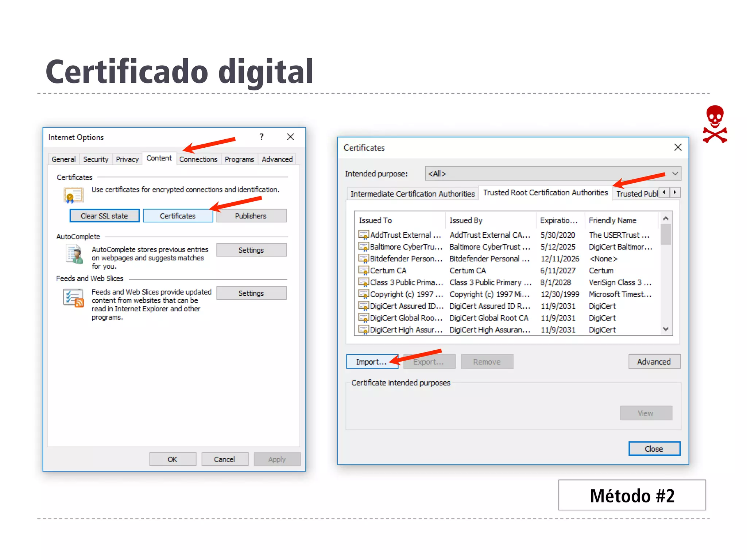Click the Bitdefender Personal certificate icon

click(363, 258)
